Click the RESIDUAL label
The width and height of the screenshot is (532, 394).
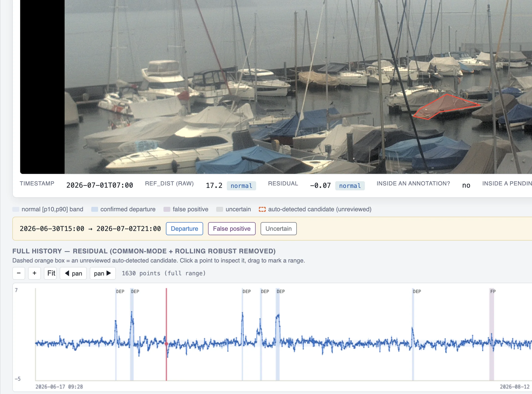283,183
